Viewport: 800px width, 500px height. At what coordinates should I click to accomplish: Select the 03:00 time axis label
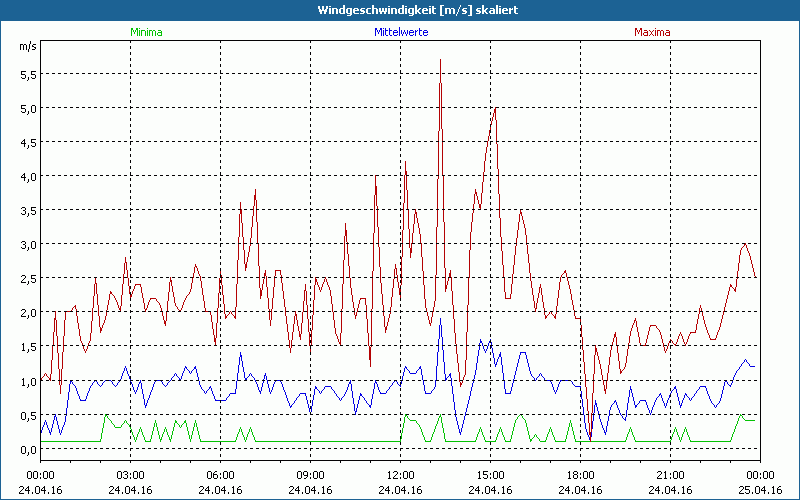[130, 475]
